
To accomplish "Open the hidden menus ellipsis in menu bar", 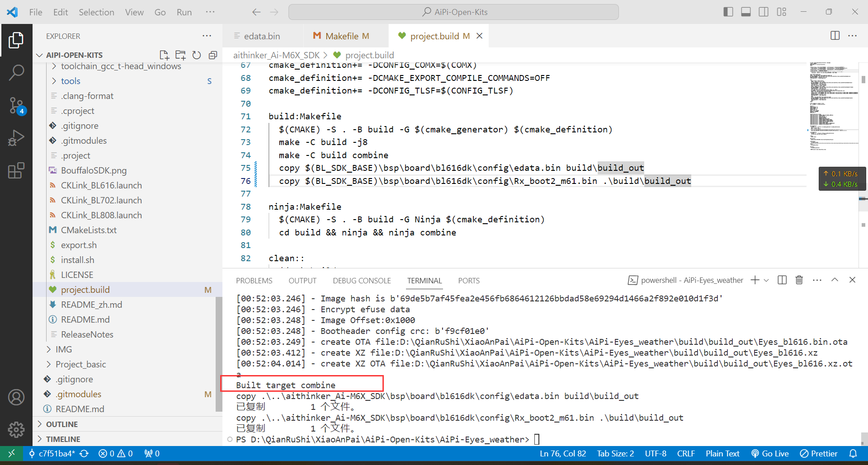I will (210, 12).
